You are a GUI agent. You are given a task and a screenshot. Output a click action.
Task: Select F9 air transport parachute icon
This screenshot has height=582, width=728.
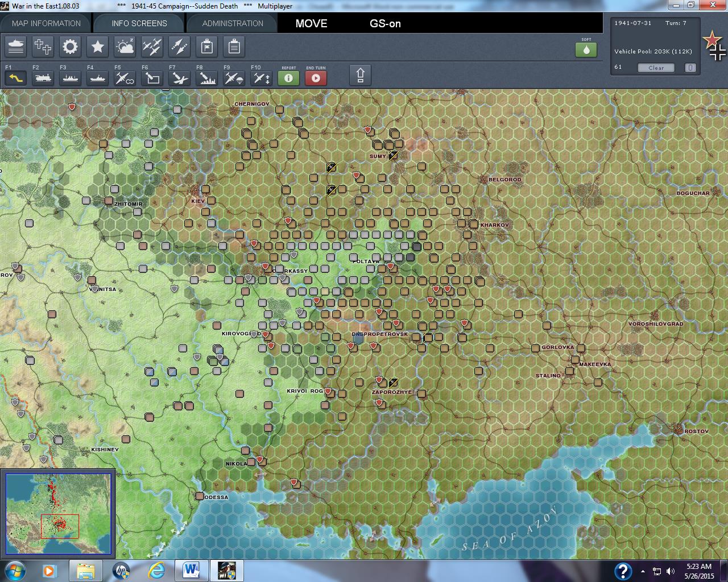(x=234, y=78)
